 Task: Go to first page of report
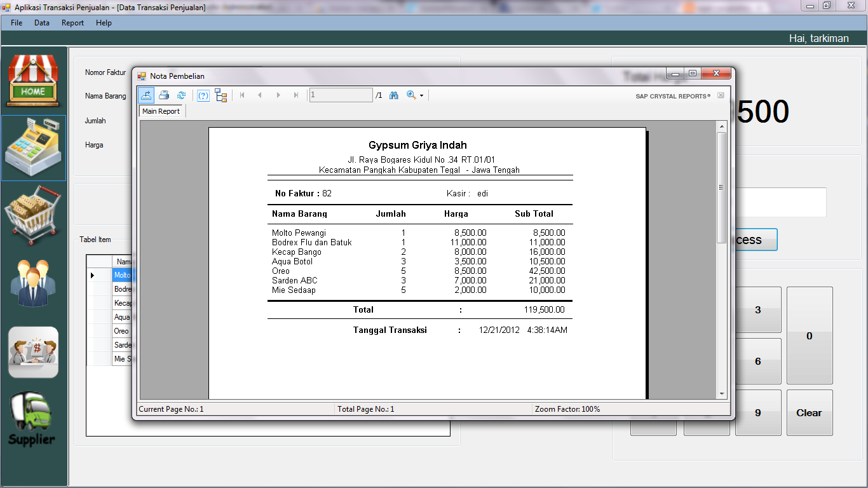[x=242, y=95]
